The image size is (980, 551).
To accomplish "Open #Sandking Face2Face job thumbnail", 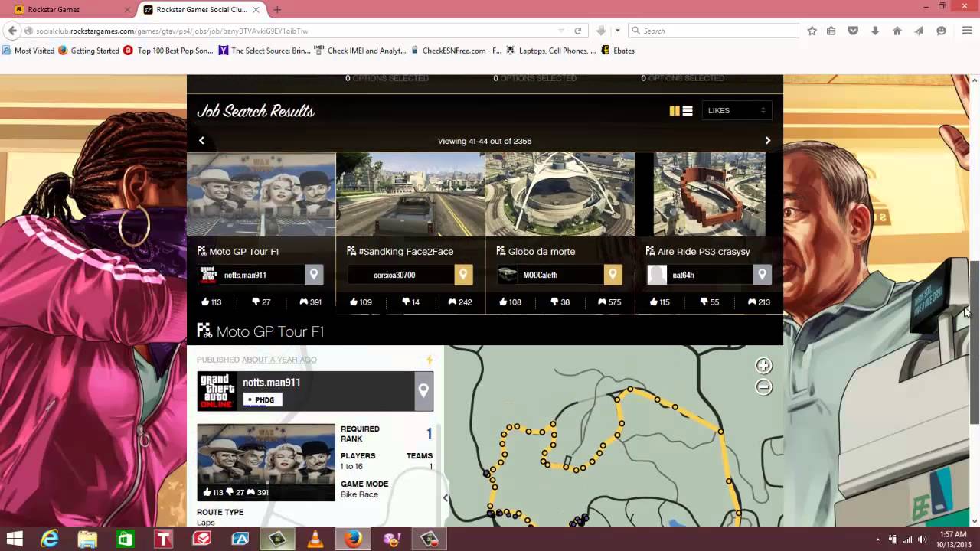I will click(x=410, y=194).
